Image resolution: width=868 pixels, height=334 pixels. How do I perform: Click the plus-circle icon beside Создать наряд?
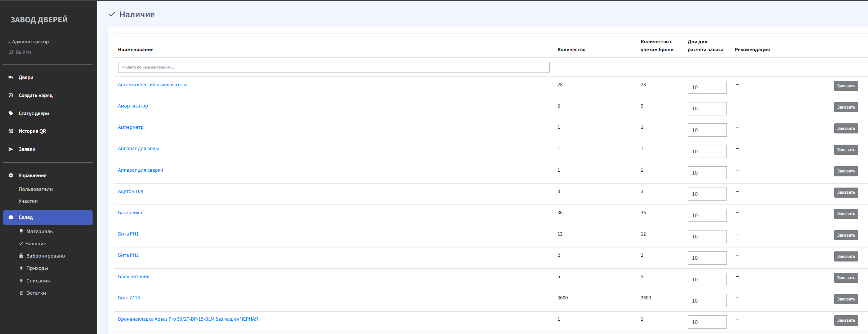pyautogui.click(x=11, y=95)
